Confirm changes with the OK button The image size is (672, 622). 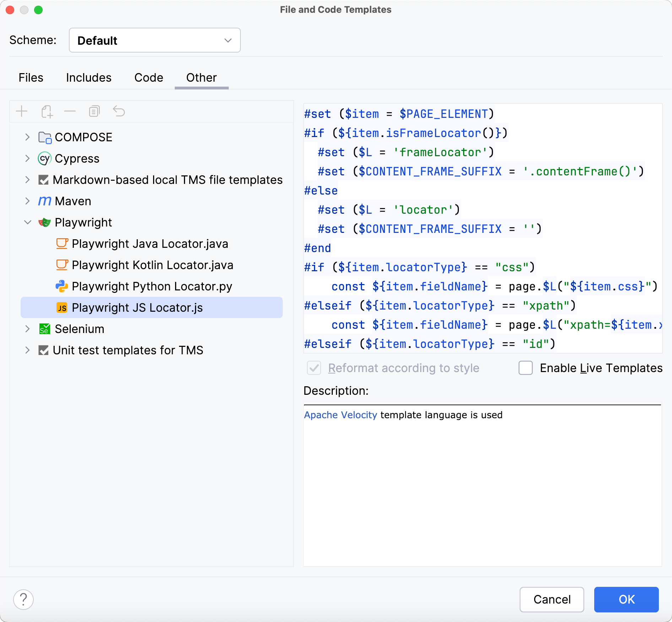626,600
